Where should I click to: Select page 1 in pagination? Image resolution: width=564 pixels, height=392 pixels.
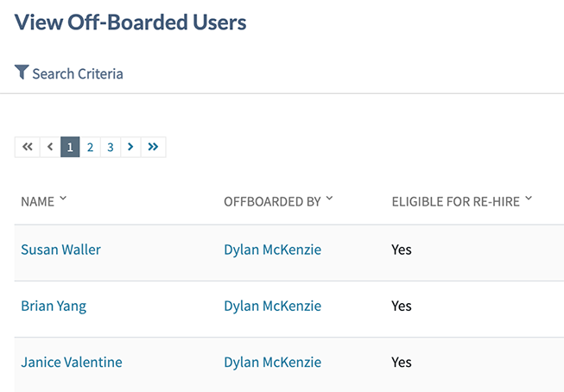(70, 147)
